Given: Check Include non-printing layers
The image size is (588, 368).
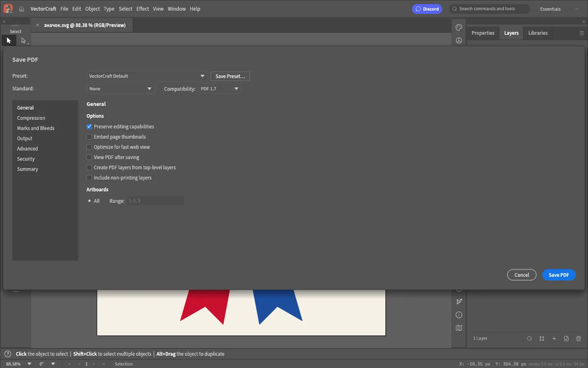Looking at the screenshot, I should coord(89,178).
